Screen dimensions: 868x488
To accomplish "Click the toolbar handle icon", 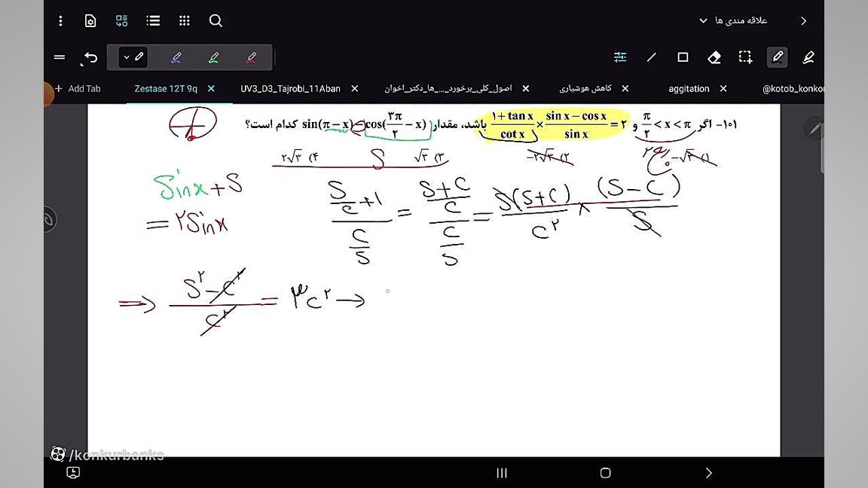I will pos(60,57).
